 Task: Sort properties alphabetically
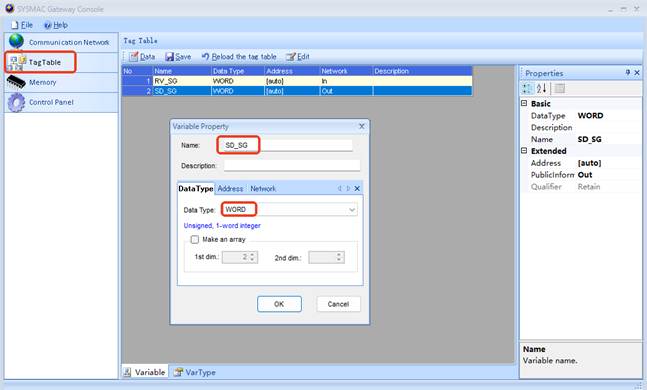(541, 88)
